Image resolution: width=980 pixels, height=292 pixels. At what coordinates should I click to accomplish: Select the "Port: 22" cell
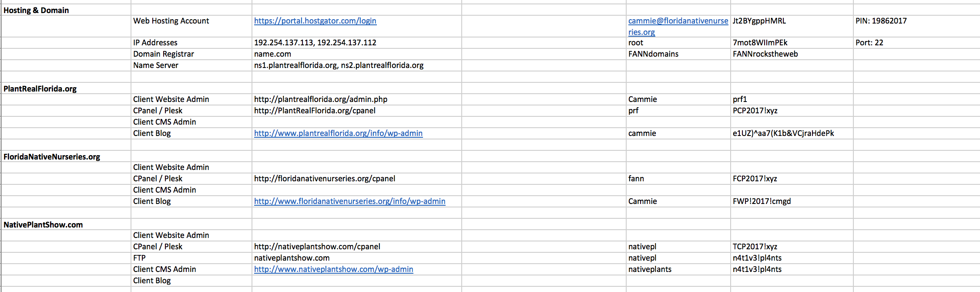point(869,43)
